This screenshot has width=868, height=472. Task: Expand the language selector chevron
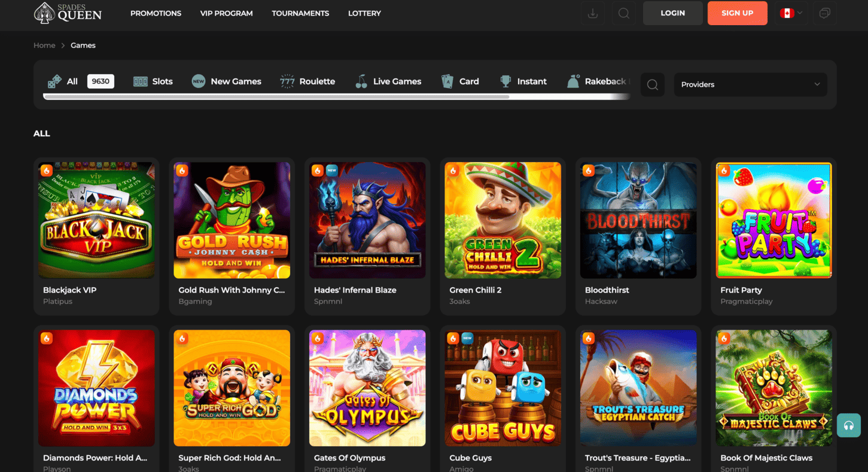[800, 13]
